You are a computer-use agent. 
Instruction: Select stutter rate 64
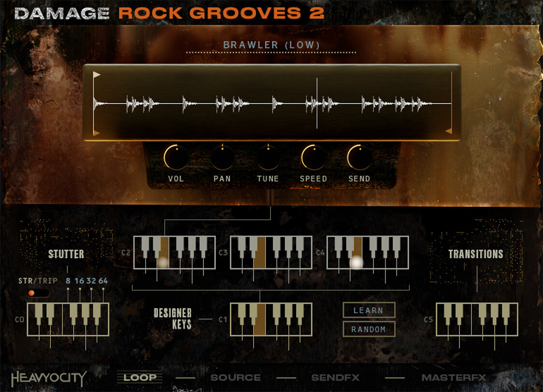click(103, 281)
